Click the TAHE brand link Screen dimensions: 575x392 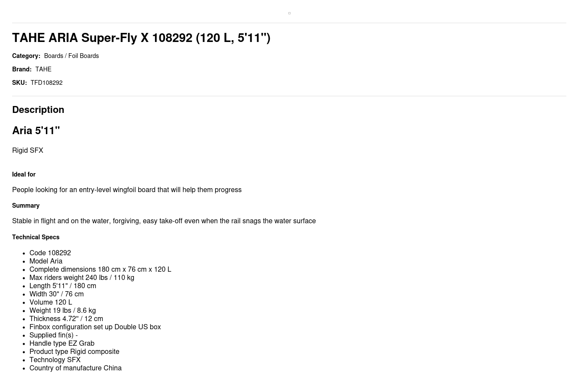[43, 69]
